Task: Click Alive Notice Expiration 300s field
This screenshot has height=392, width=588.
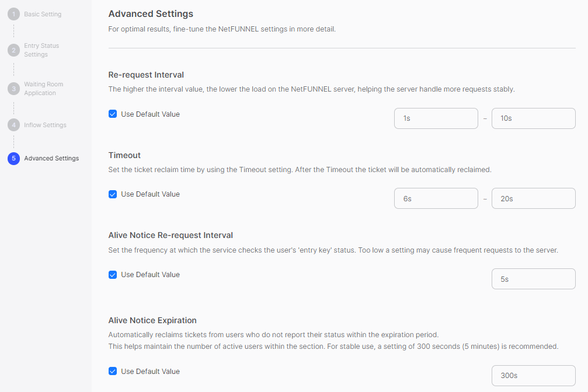Action: (533, 376)
